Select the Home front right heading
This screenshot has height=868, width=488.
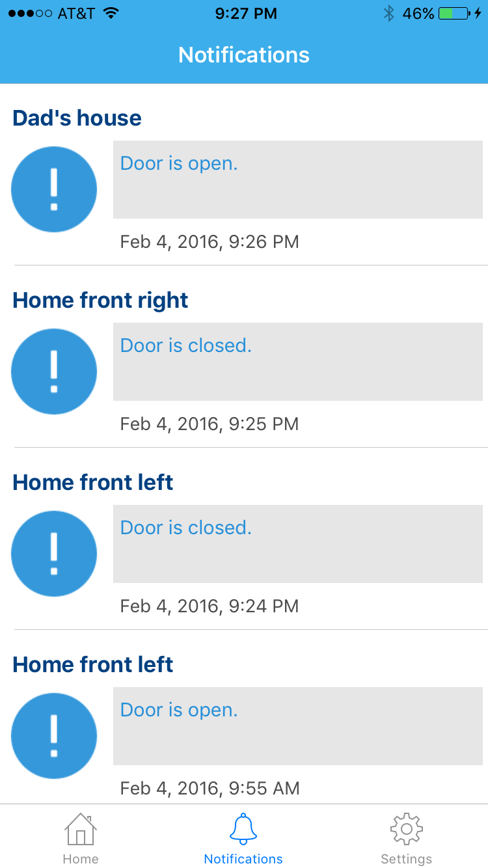(100, 300)
